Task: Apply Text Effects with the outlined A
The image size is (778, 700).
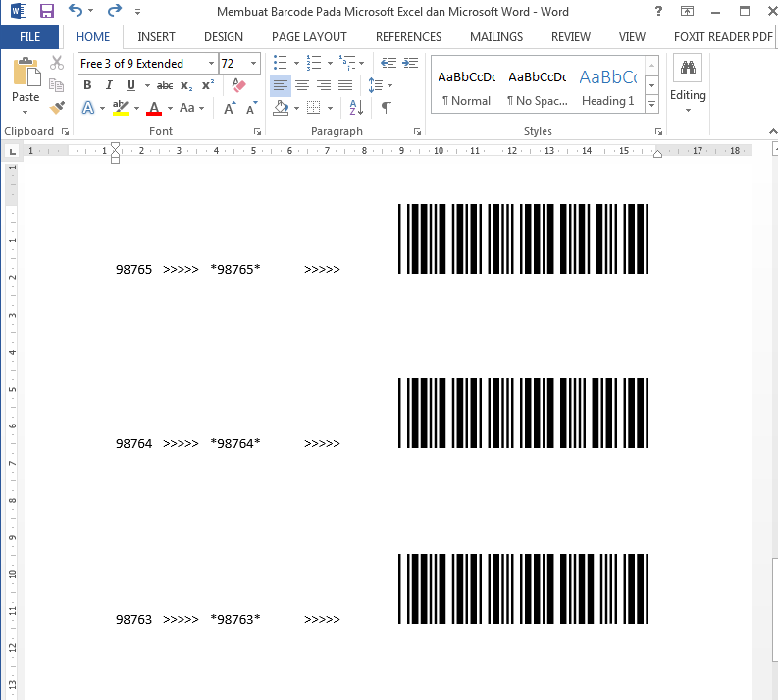Action: point(88,108)
